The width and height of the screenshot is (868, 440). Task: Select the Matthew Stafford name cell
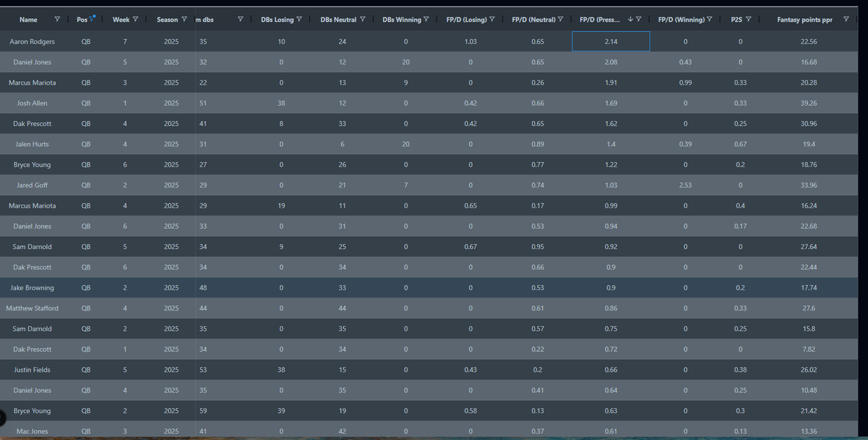pos(32,308)
